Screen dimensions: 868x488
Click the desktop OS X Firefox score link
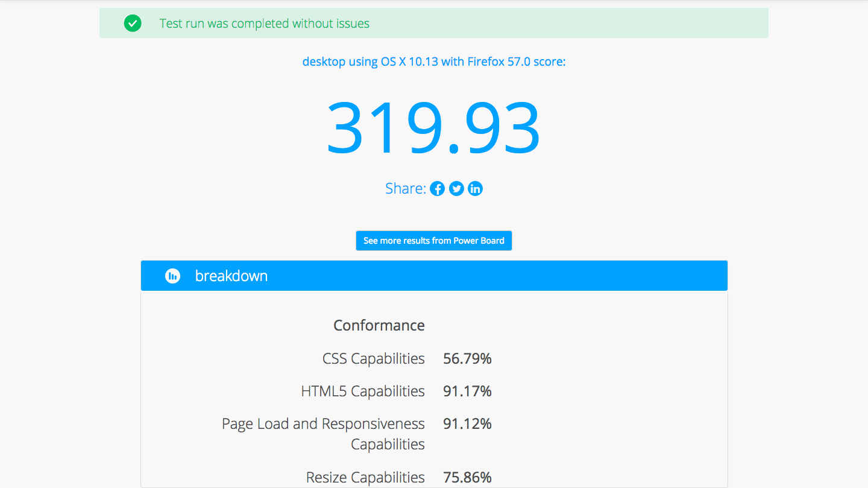(433, 62)
